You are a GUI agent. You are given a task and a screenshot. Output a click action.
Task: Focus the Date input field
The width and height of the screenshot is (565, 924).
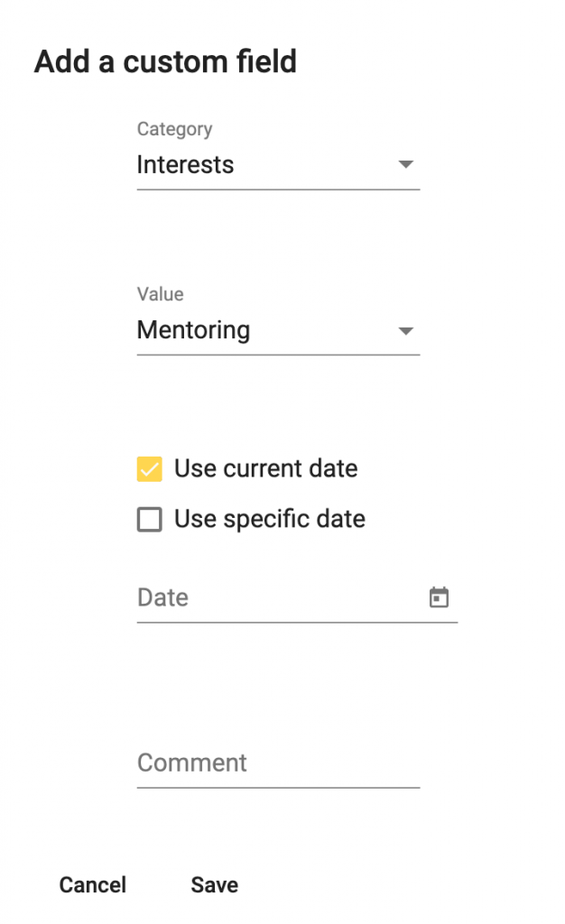click(297, 597)
